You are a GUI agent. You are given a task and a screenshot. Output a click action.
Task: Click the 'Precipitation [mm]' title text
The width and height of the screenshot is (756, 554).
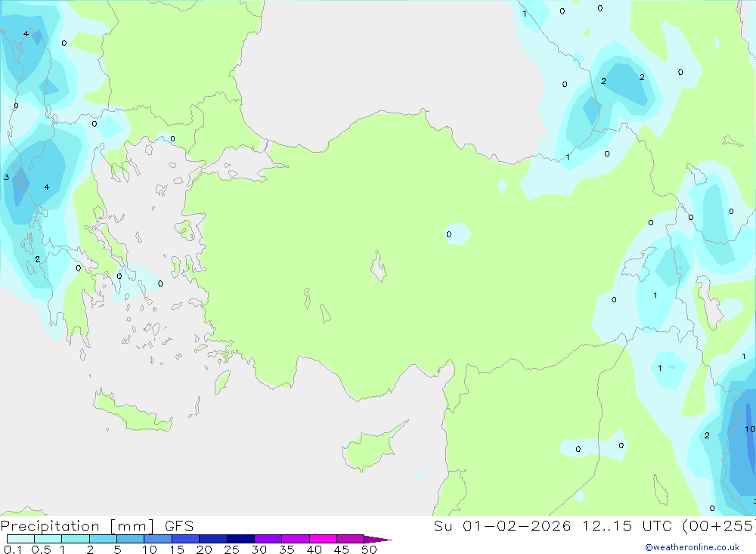point(77,526)
